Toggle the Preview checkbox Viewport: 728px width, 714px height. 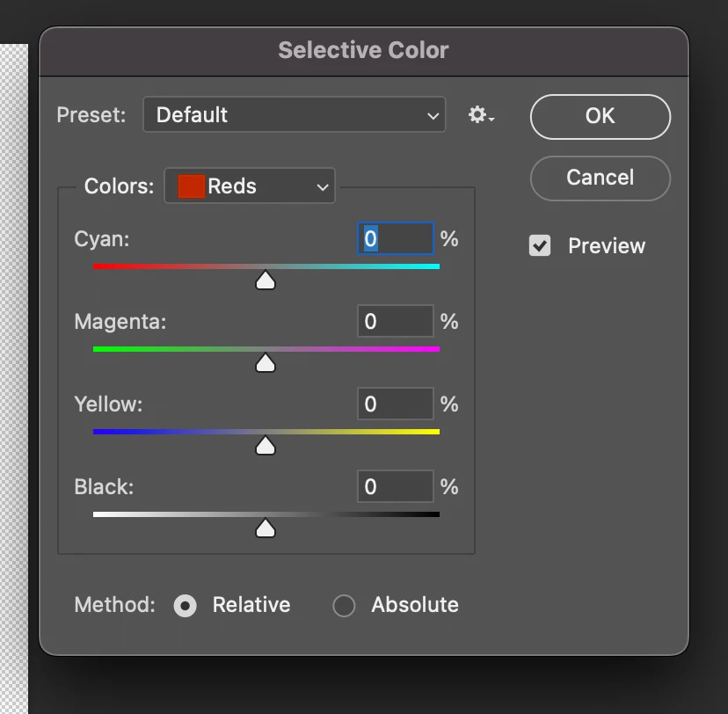[x=540, y=246]
